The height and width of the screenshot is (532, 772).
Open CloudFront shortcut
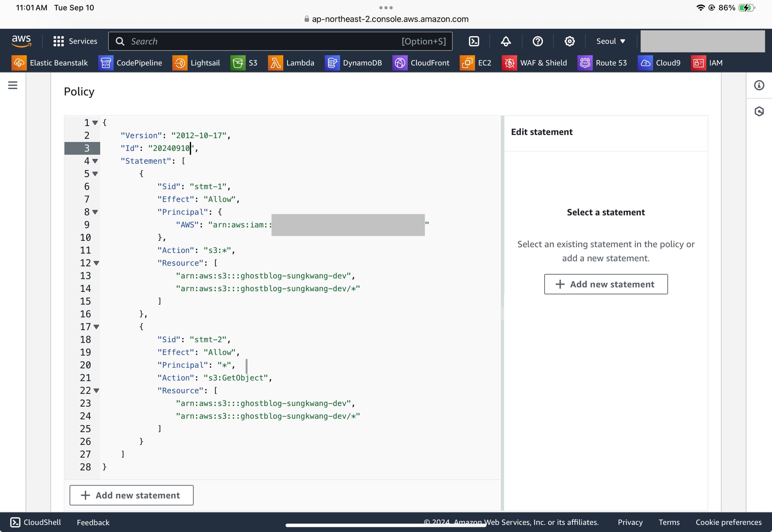click(421, 63)
